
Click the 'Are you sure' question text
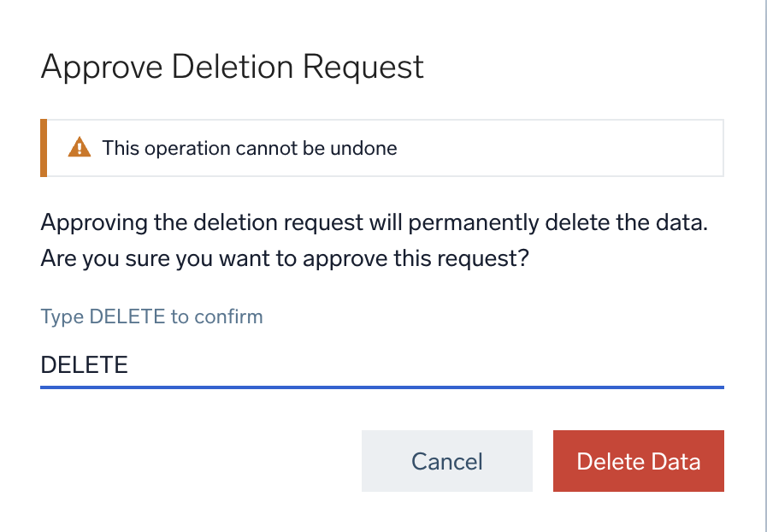(x=284, y=257)
